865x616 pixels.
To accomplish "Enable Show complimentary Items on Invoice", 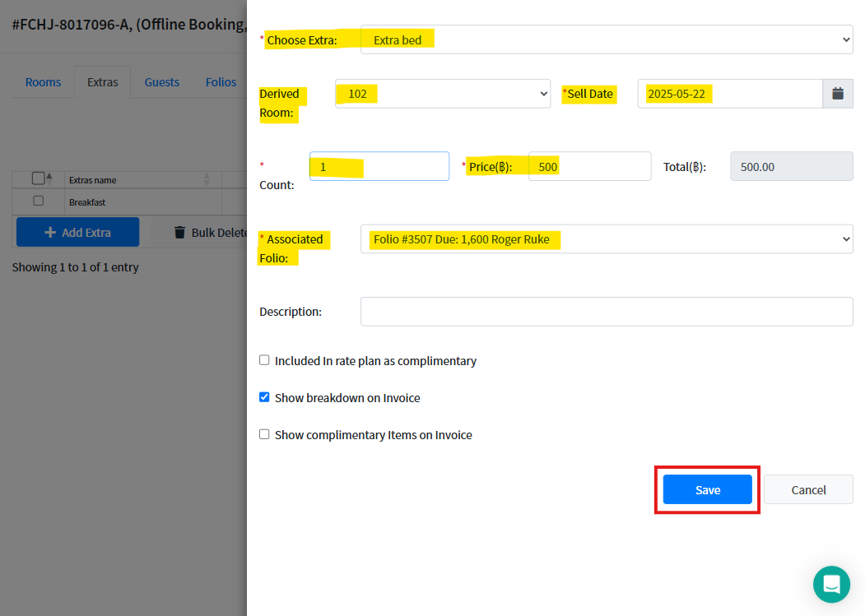I will [x=264, y=434].
